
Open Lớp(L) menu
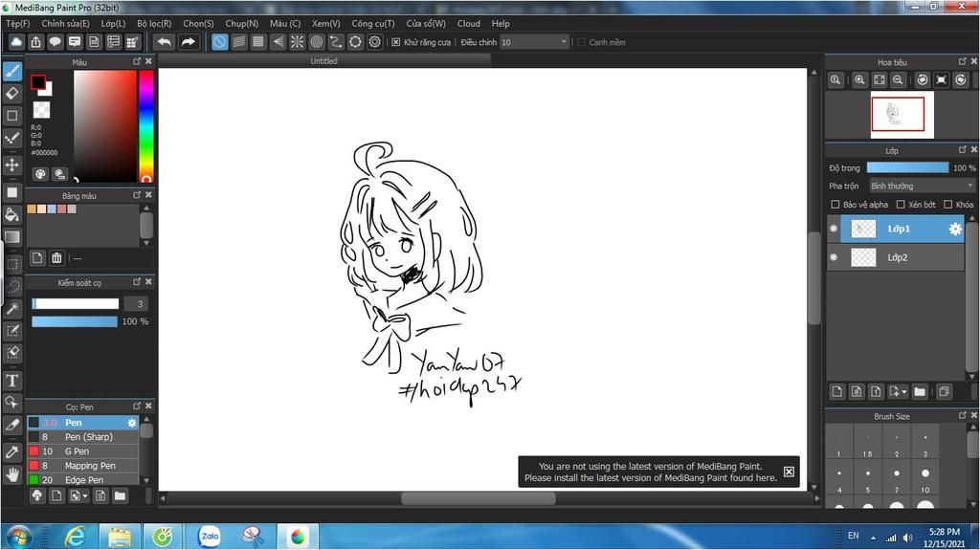[113, 24]
